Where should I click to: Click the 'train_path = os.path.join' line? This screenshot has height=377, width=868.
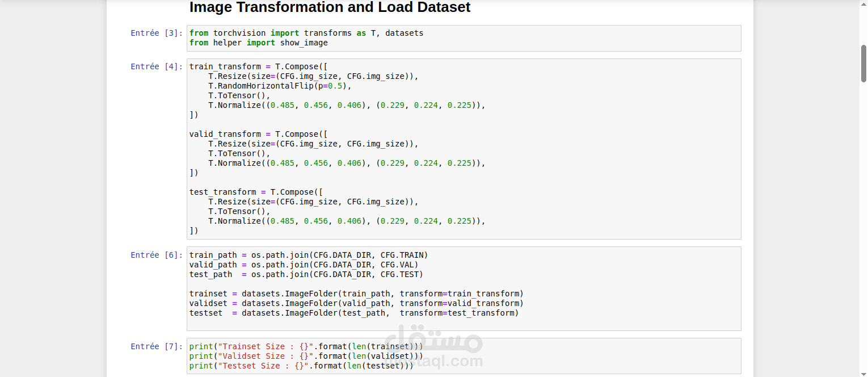309,255
